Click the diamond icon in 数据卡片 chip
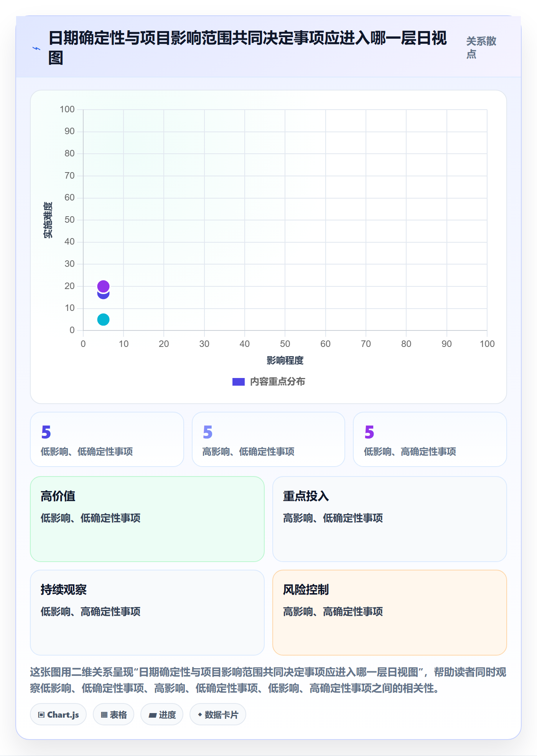Image resolution: width=537 pixels, height=756 pixels. pyautogui.click(x=200, y=715)
